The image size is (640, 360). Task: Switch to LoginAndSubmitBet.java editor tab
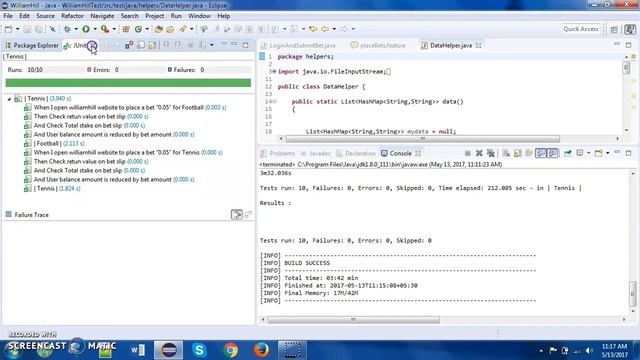298,45
